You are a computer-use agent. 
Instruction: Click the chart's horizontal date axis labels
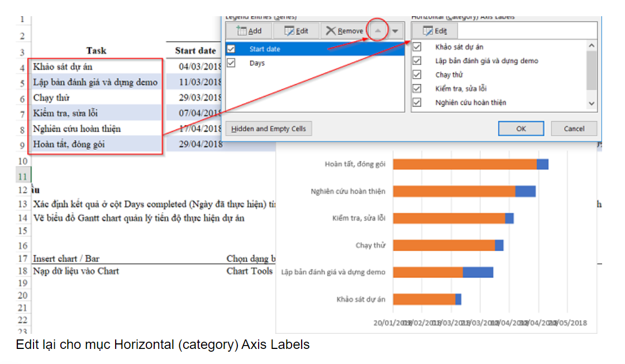(480, 323)
